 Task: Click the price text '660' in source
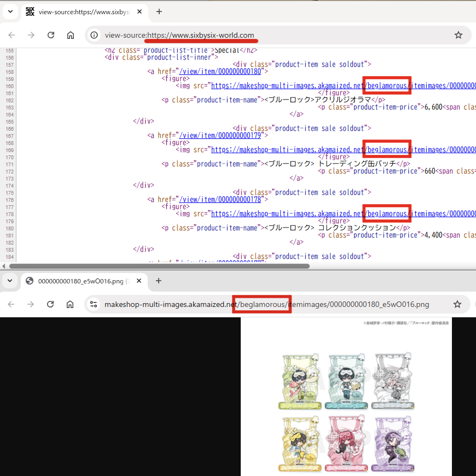(x=430, y=171)
